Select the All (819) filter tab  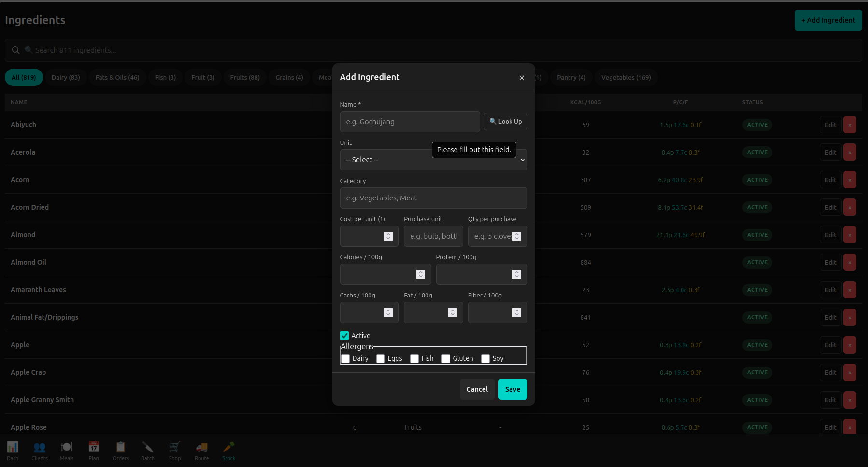(x=24, y=77)
